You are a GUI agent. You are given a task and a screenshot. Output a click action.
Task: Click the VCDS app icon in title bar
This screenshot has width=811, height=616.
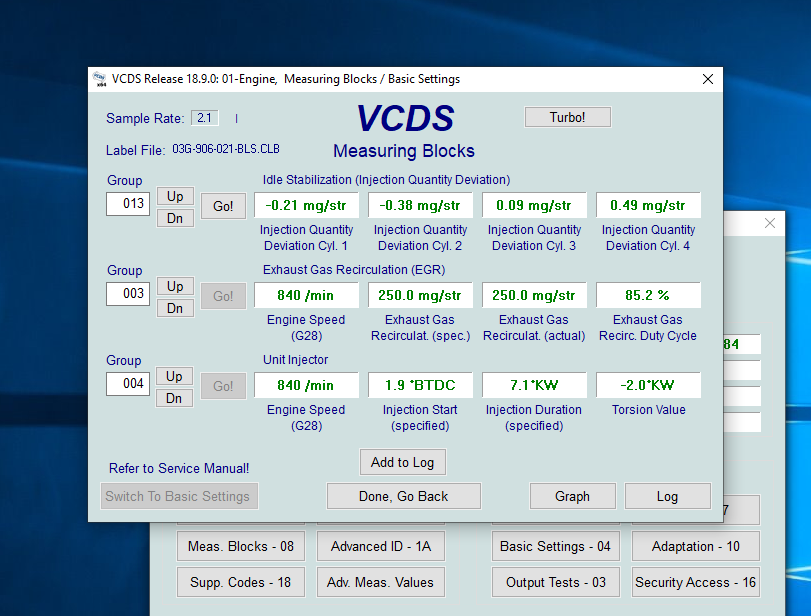[99, 79]
